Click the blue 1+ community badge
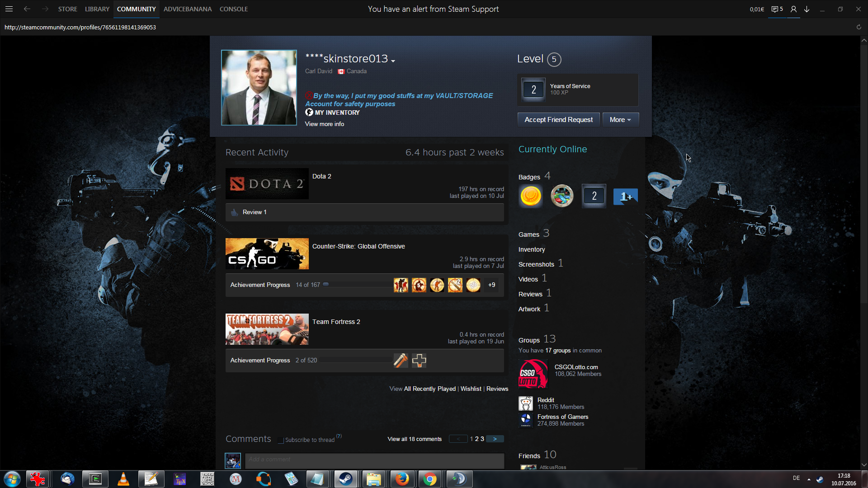This screenshot has width=868, height=488. point(625,197)
